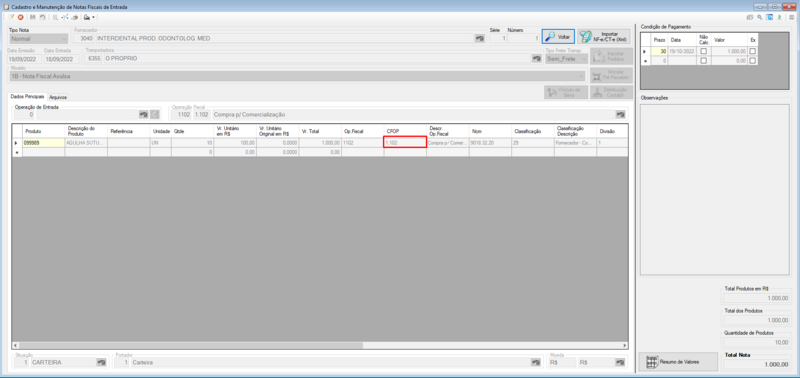Image resolution: width=800 pixels, height=378 pixels.
Task: Click the Data Emissão field 19/09/2022
Action: pyautogui.click(x=24, y=59)
